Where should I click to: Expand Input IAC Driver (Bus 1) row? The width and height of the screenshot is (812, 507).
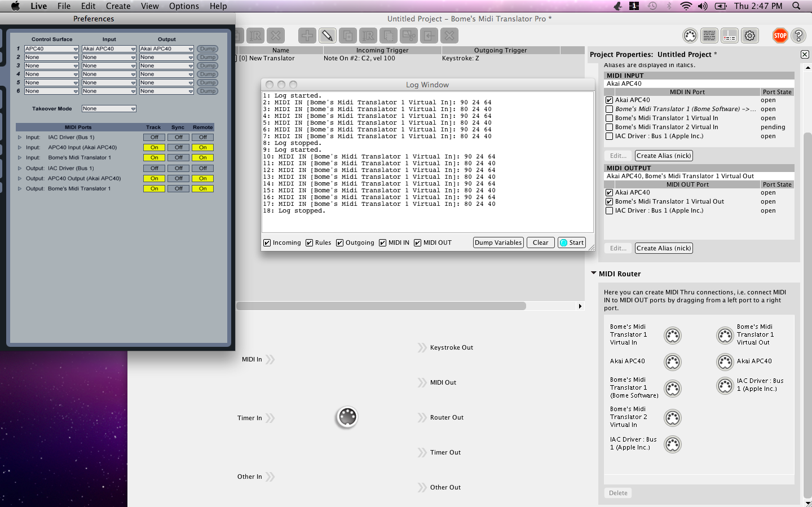coord(20,138)
